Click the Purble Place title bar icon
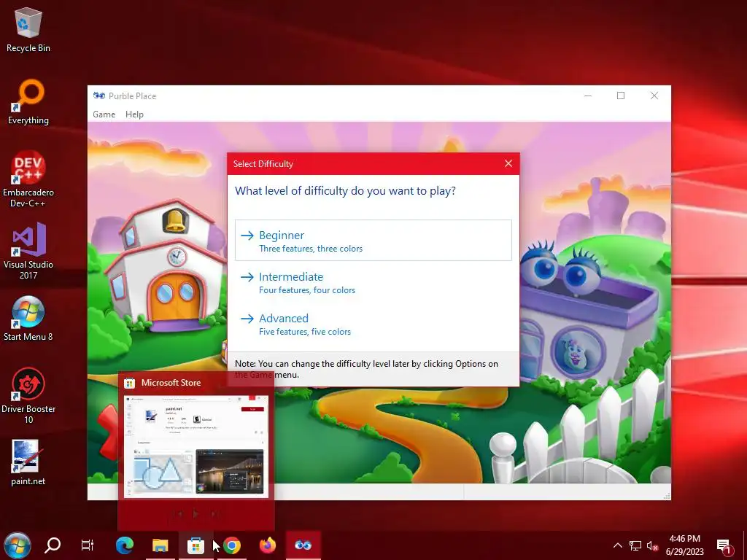 pos(99,96)
